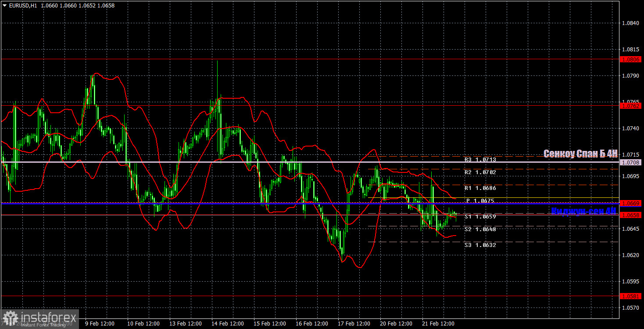The width and height of the screenshot is (644, 329).
Task: Click the 1.0645 price axis value
Action: [630, 229]
